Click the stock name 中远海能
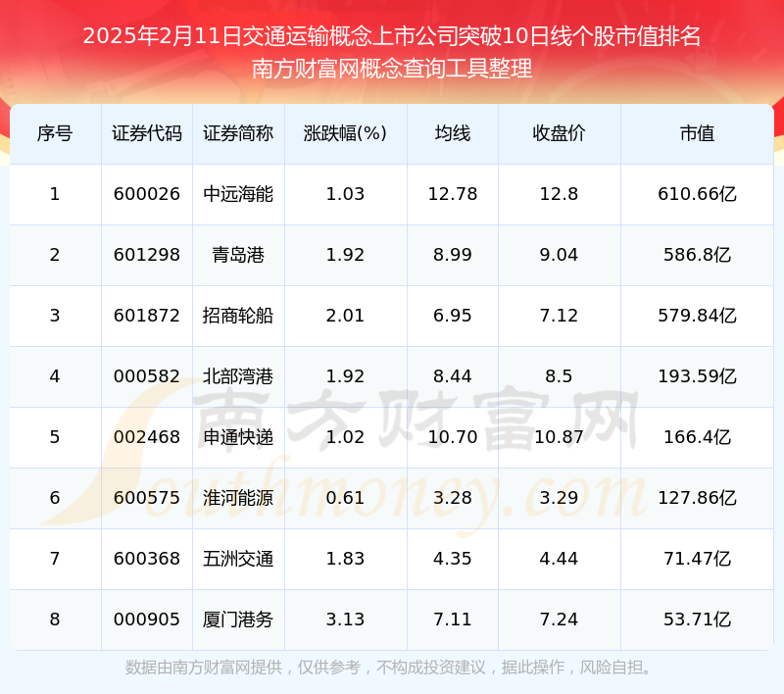Image resolution: width=784 pixels, height=694 pixels. pyautogui.click(x=238, y=194)
